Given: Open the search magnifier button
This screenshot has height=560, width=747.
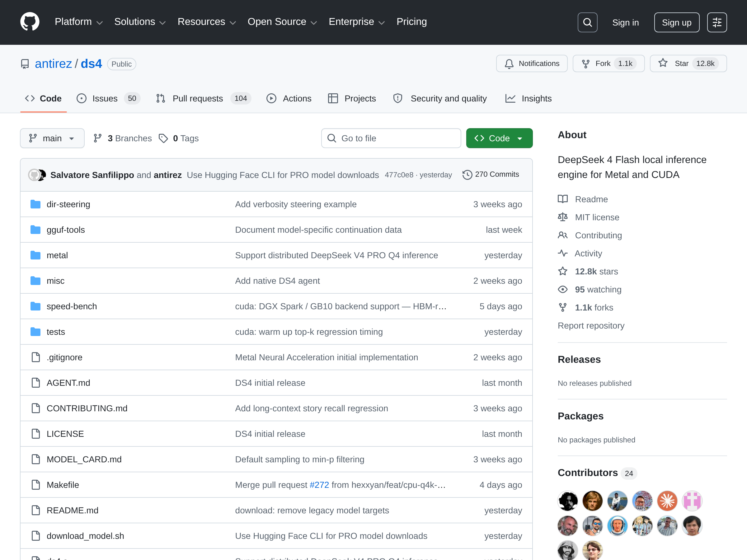Looking at the screenshot, I should [x=587, y=22].
